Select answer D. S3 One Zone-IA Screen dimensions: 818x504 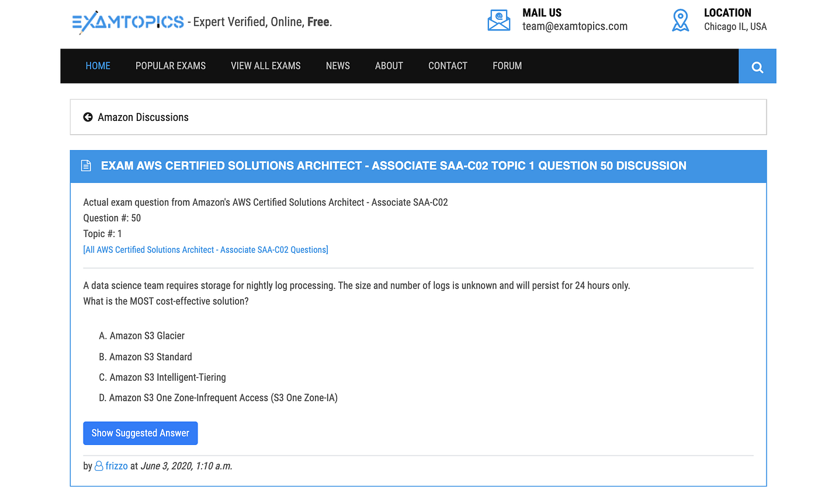coord(219,398)
